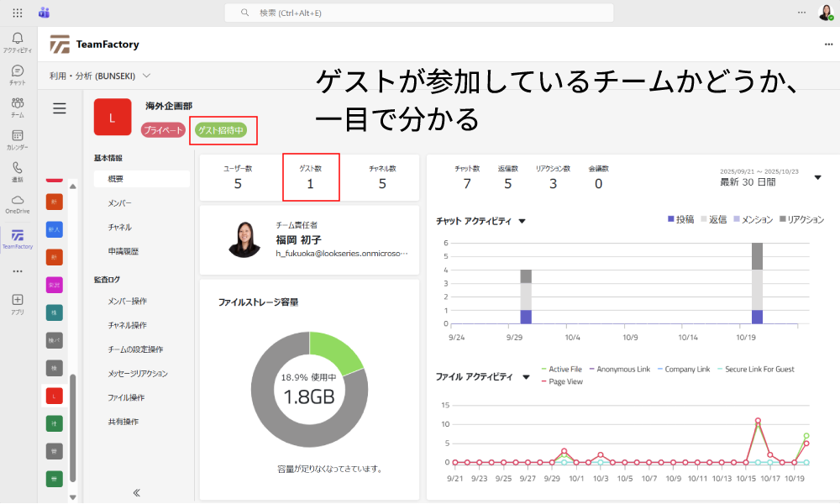The image size is (840, 504).
Task: Toggle the hamburger menu in TeamFactory
Action: pos(59,108)
